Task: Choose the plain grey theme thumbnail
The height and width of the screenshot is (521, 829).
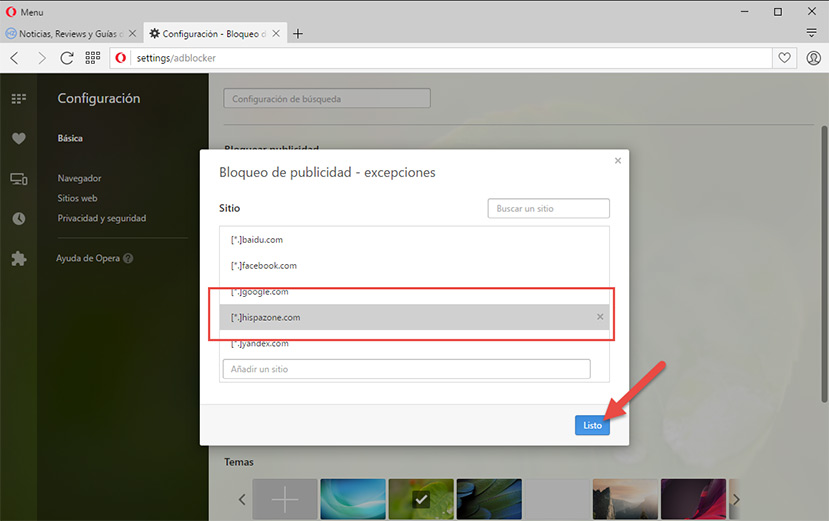Action: pos(557,499)
